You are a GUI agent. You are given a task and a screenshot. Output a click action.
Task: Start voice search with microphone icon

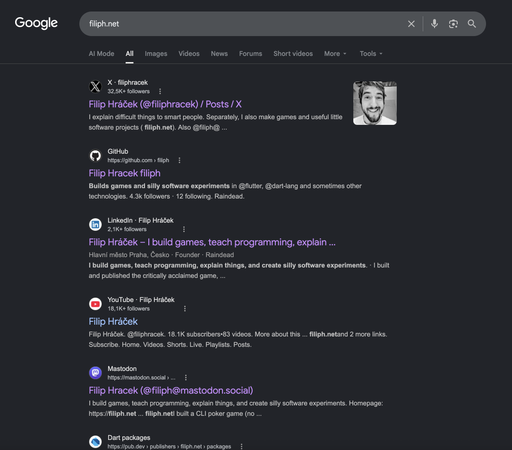[x=434, y=24]
